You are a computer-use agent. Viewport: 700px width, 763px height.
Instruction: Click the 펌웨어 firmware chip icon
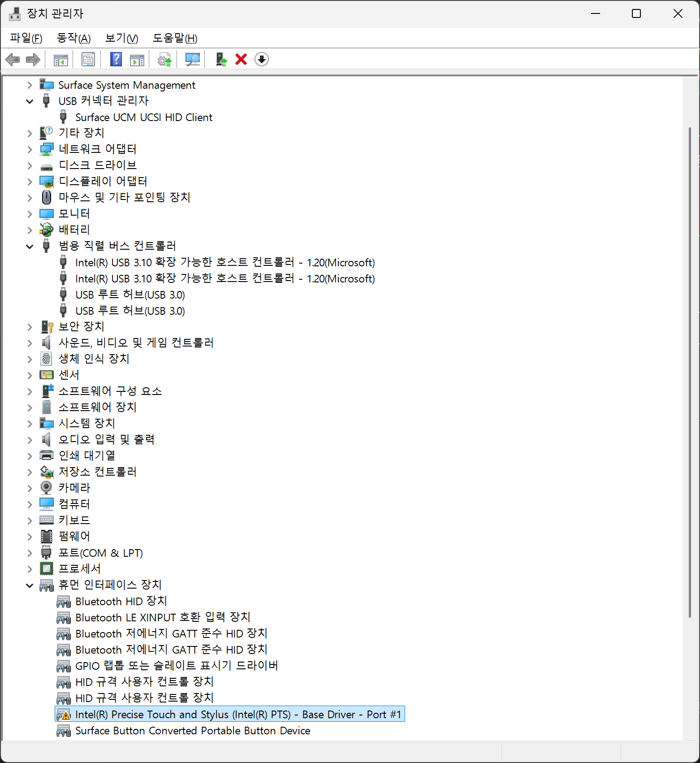click(46, 537)
